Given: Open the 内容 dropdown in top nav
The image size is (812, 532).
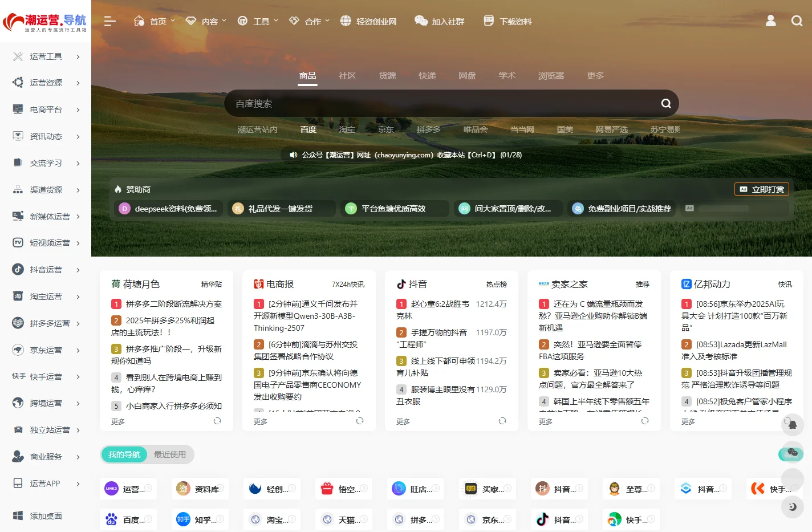Looking at the screenshot, I should [x=206, y=21].
